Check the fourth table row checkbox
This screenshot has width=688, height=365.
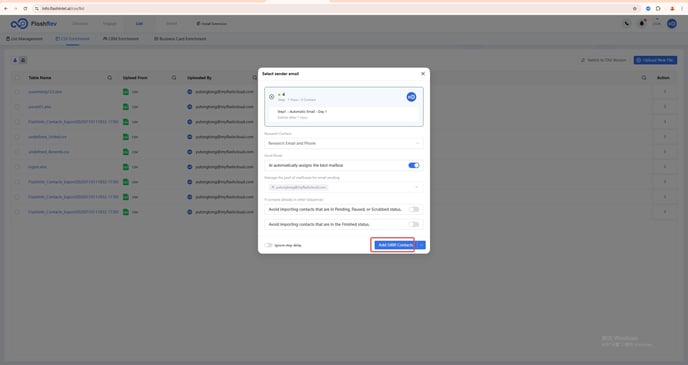pos(17,137)
